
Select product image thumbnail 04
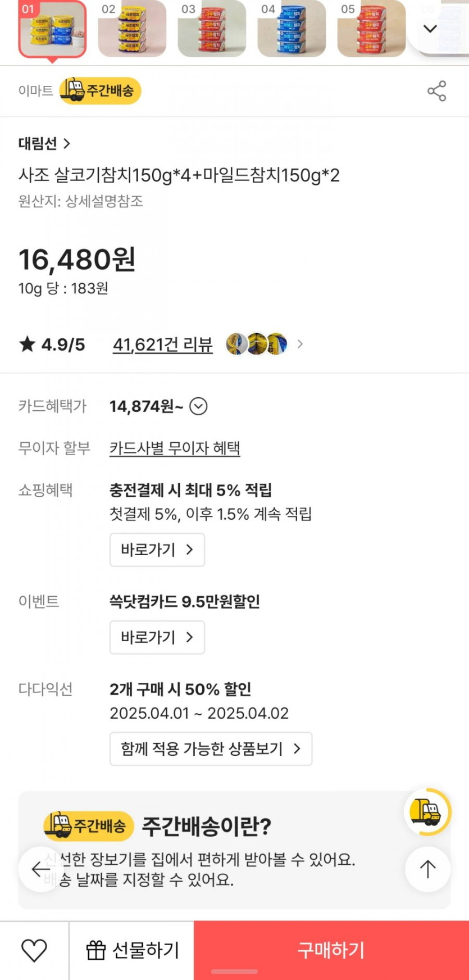[x=292, y=29]
